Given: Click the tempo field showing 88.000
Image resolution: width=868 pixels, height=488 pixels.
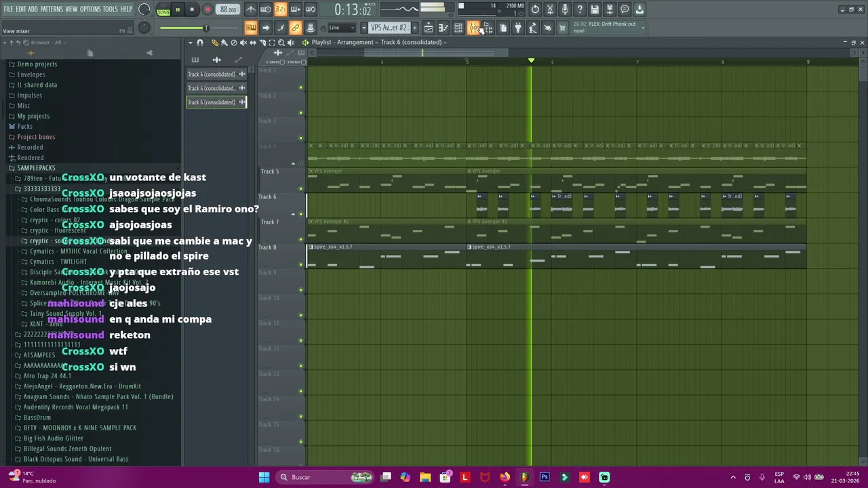Looking at the screenshot, I should (229, 10).
